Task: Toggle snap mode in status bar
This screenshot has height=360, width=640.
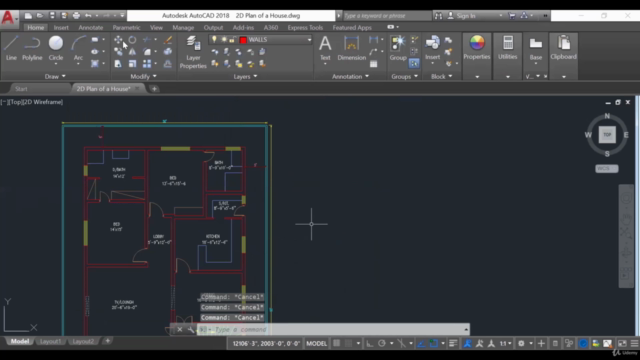Action: click(348, 343)
